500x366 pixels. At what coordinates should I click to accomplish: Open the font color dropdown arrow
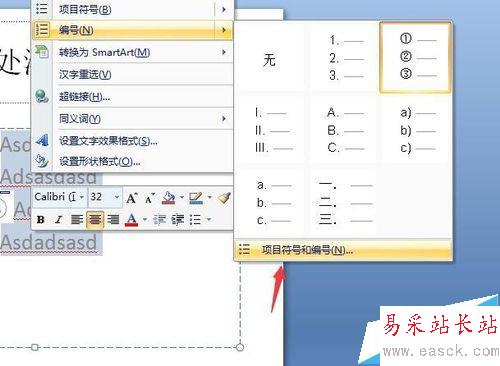145,220
